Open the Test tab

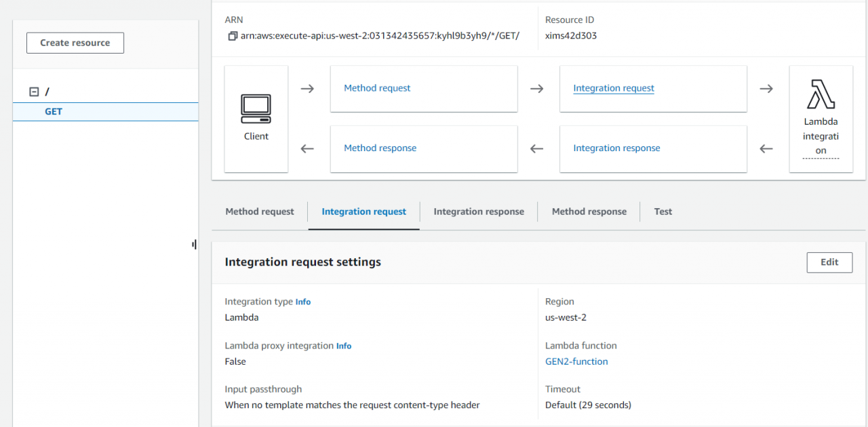(663, 211)
